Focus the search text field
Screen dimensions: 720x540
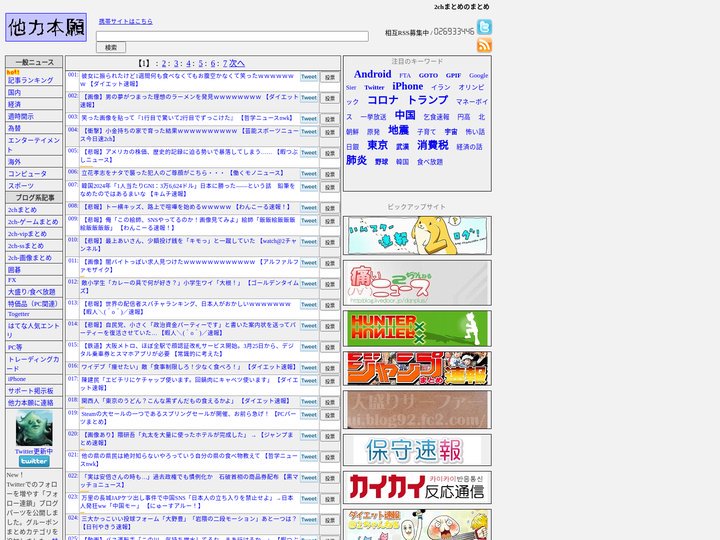pos(232,36)
